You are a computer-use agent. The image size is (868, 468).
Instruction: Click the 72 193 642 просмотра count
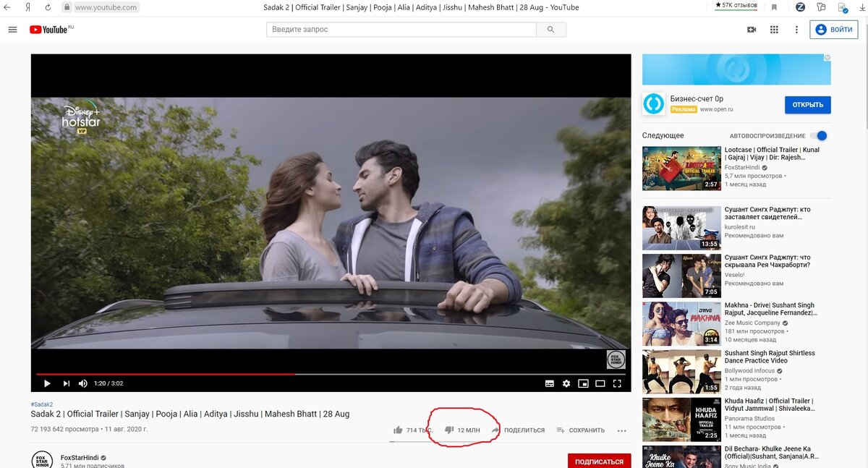[x=64, y=429]
